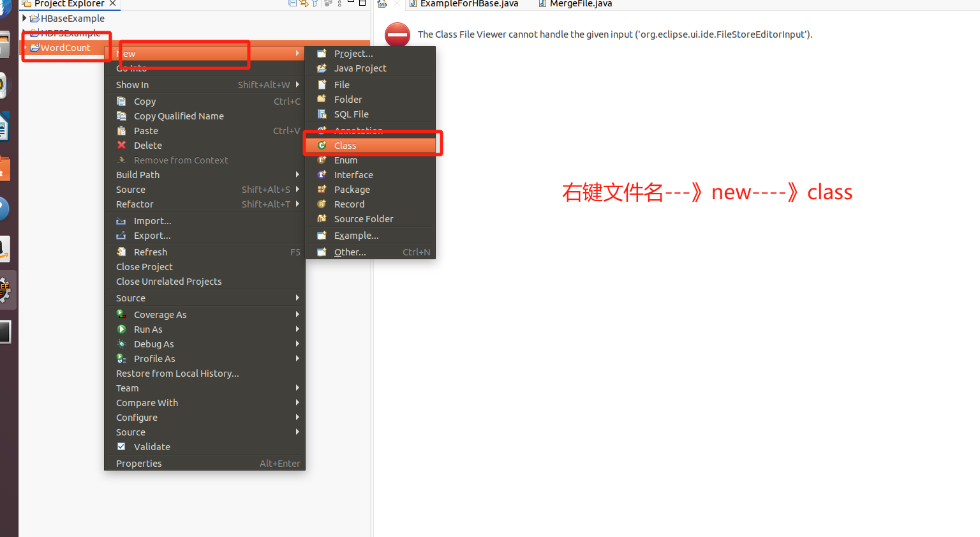Choose Copy Qualified Name

tap(205, 116)
